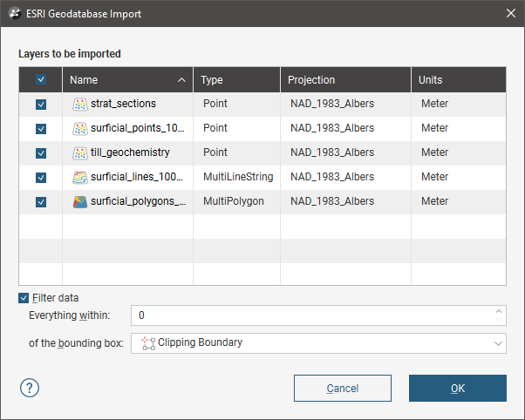Image resolution: width=525 pixels, height=420 pixels.
Task: Open the help question mark icon
Action: [x=29, y=388]
